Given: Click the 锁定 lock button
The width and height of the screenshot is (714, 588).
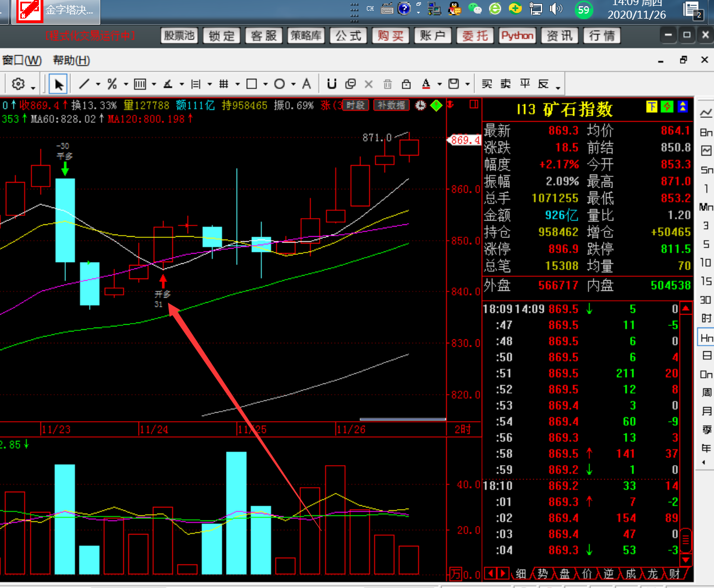Looking at the screenshot, I should (221, 36).
